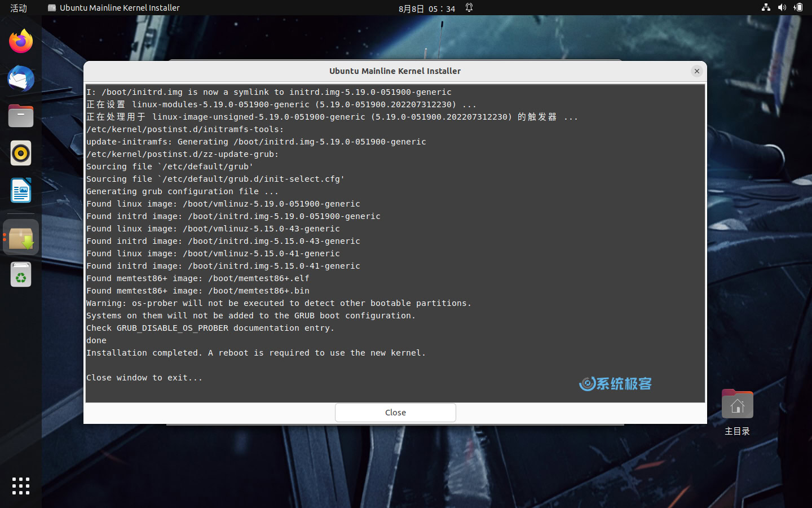Open the volume indicator in top bar
The image size is (812, 508).
tap(782, 8)
